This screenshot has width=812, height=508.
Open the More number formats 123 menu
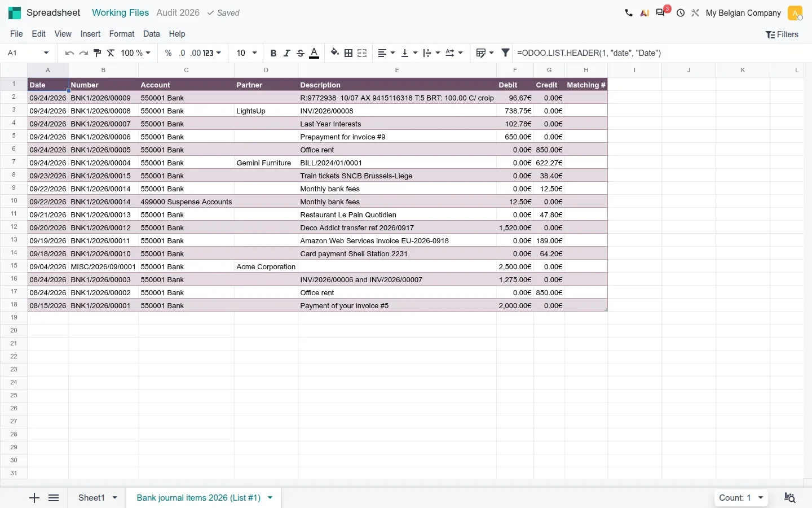212,53
